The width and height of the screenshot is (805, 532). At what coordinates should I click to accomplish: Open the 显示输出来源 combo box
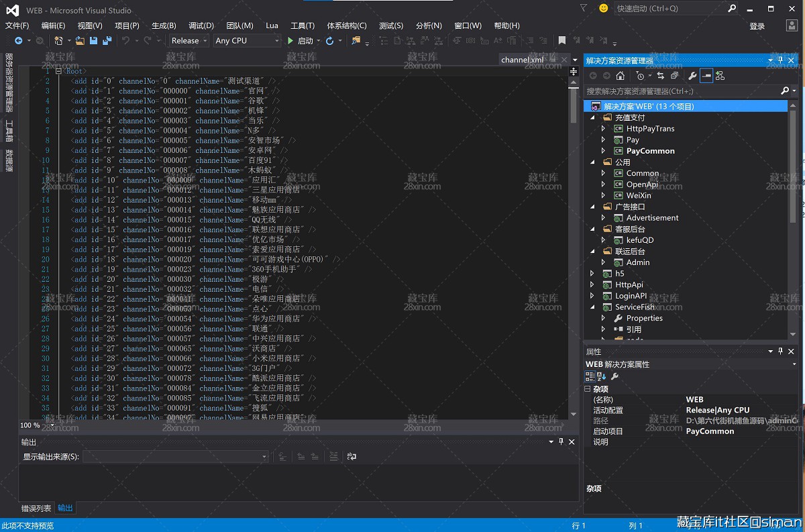pyautogui.click(x=176, y=456)
